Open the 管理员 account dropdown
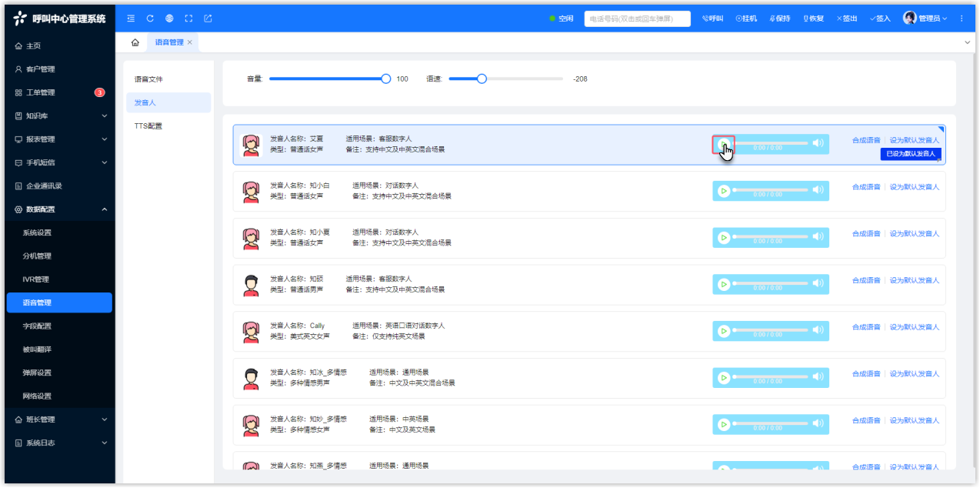This screenshot has height=488, width=980. pyautogui.click(x=925, y=18)
